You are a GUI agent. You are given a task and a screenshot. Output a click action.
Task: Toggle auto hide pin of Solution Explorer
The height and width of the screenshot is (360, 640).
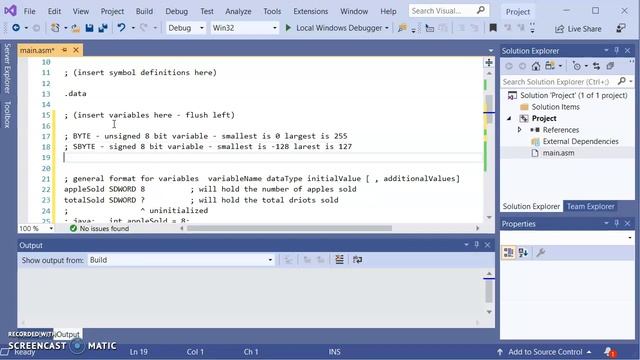[x=617, y=50]
